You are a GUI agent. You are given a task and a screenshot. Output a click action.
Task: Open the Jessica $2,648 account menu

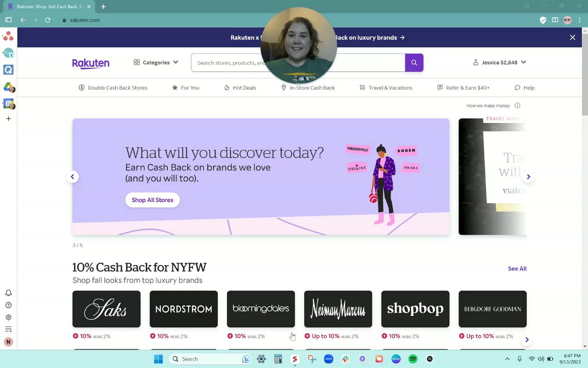499,63
